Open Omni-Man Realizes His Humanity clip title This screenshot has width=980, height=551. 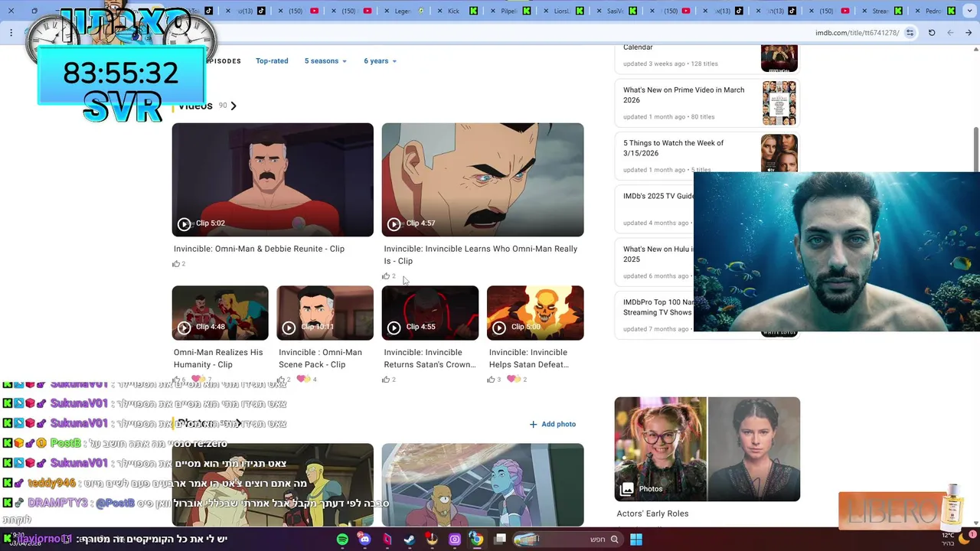(x=218, y=358)
